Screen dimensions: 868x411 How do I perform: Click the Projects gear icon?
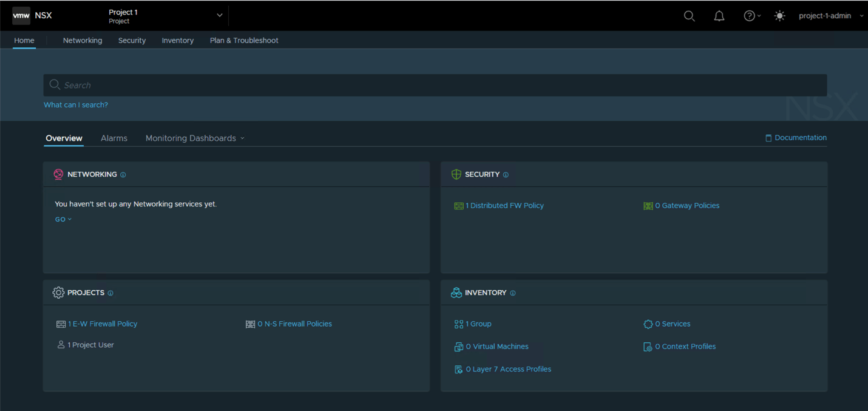click(x=58, y=292)
